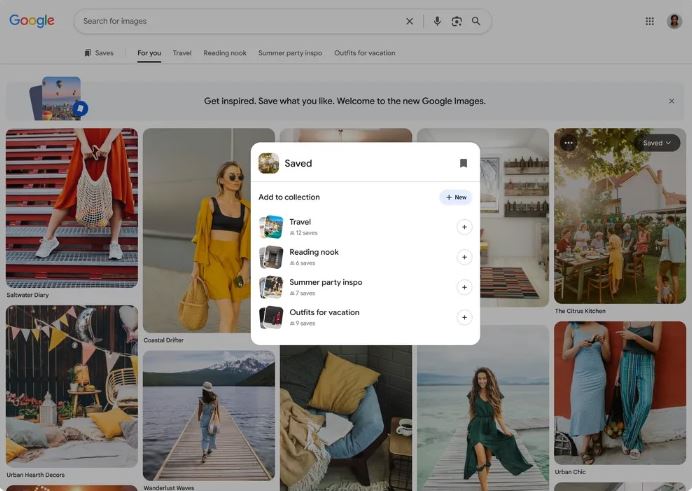Add image to Summer party inspo collection

[464, 287]
